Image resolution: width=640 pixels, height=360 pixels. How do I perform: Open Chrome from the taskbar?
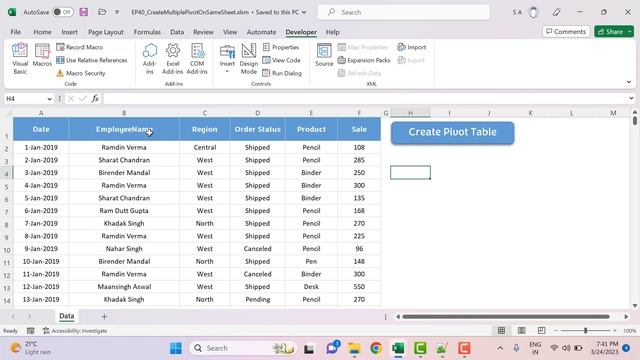point(376,348)
